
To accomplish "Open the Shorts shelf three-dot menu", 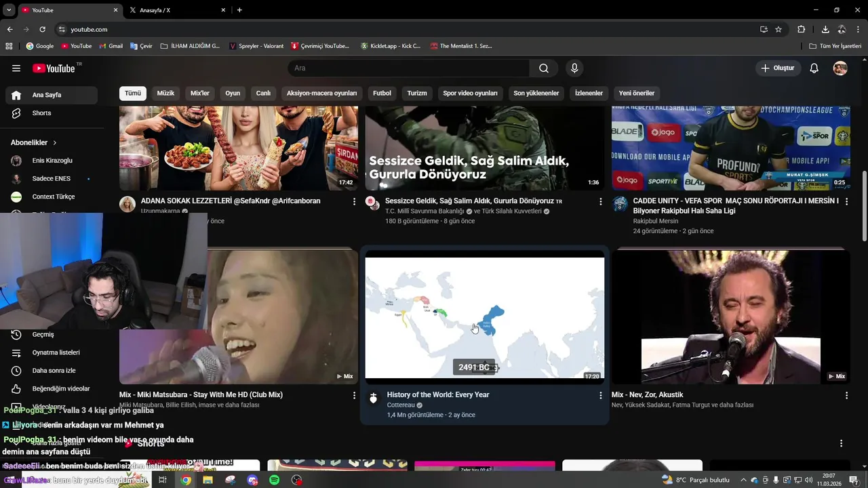I will click(842, 443).
